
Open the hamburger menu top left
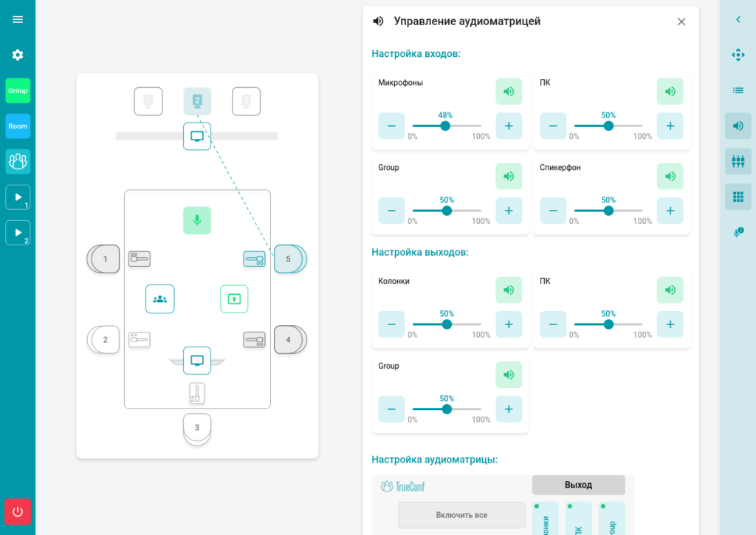17,19
